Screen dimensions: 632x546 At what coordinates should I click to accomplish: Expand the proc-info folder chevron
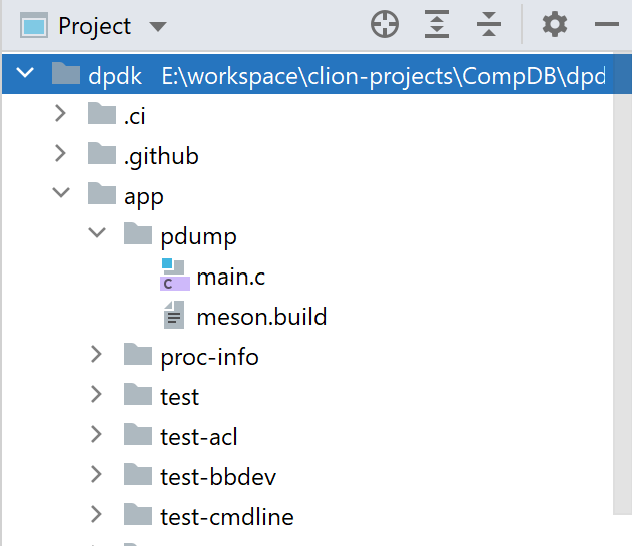(96, 354)
